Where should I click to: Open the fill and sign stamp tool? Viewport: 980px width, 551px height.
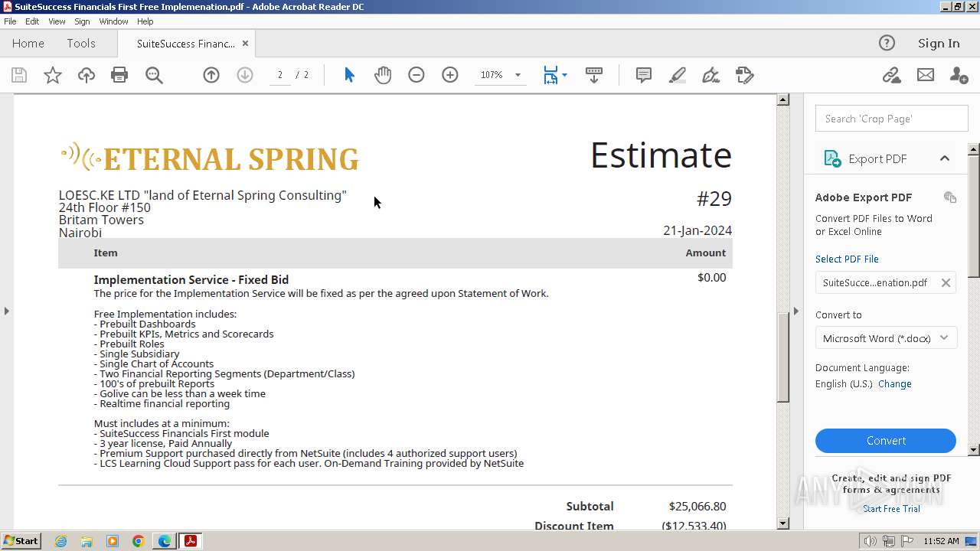click(745, 75)
